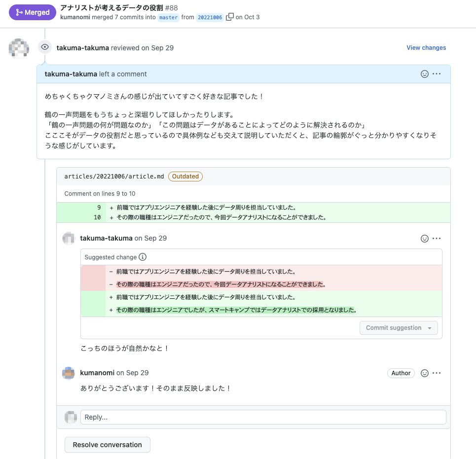
Task: Add reaction to the review summary comment
Action: point(424,74)
